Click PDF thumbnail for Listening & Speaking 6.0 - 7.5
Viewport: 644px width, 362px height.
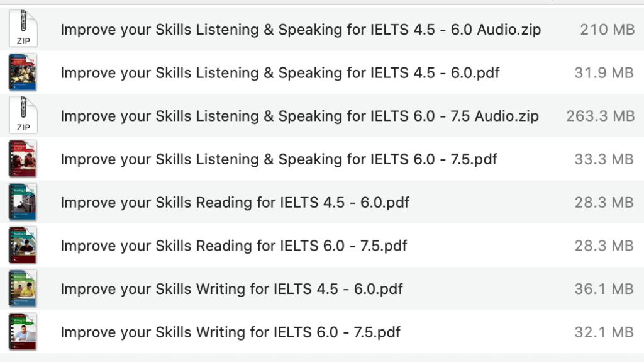23,159
